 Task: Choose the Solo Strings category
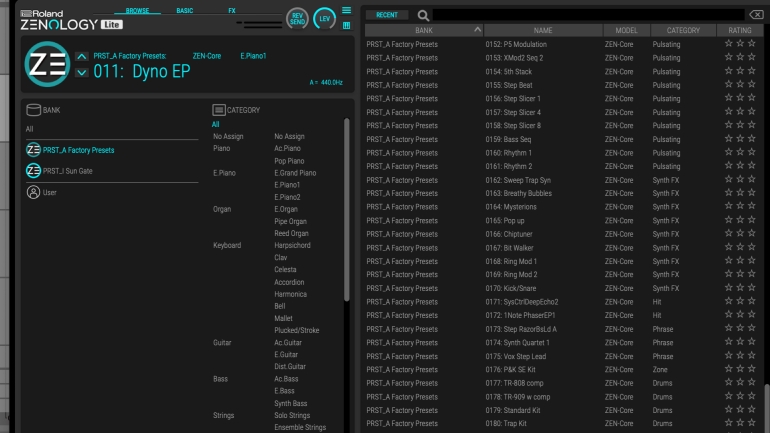point(292,415)
